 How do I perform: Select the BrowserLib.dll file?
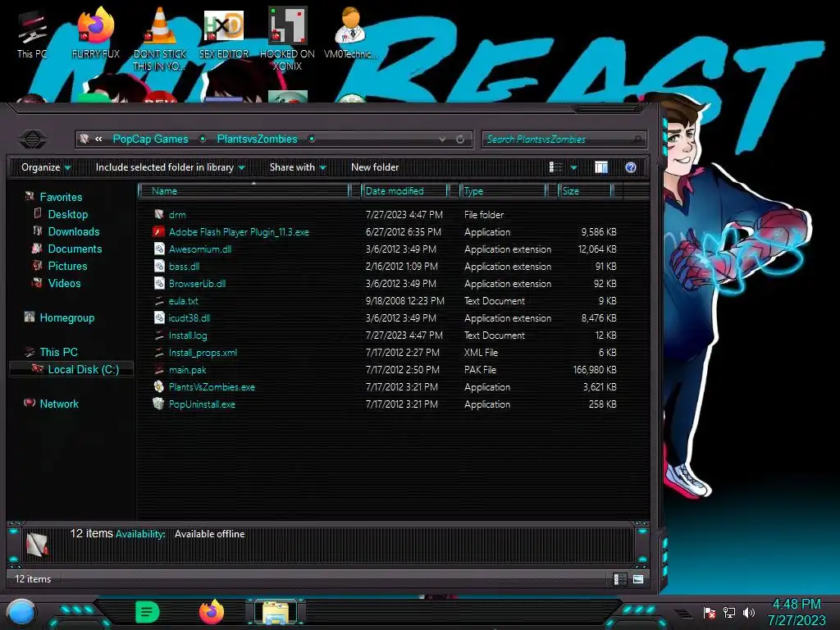click(x=197, y=283)
